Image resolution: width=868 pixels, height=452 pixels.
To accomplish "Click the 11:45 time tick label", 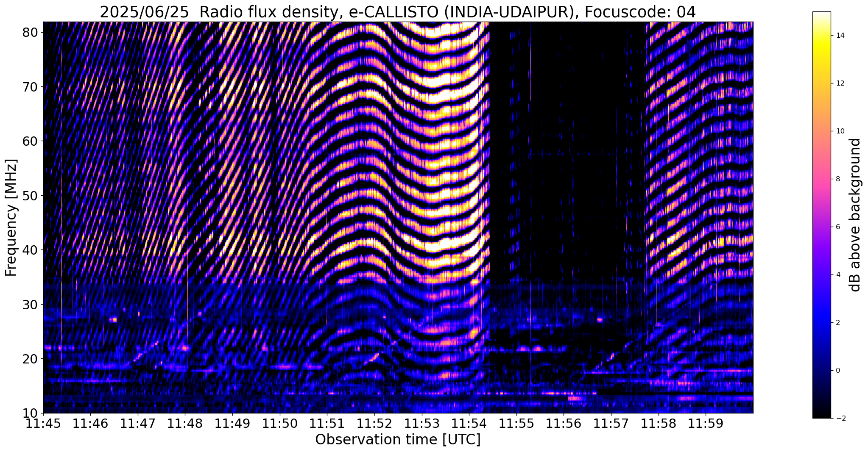I will pos(43,424).
